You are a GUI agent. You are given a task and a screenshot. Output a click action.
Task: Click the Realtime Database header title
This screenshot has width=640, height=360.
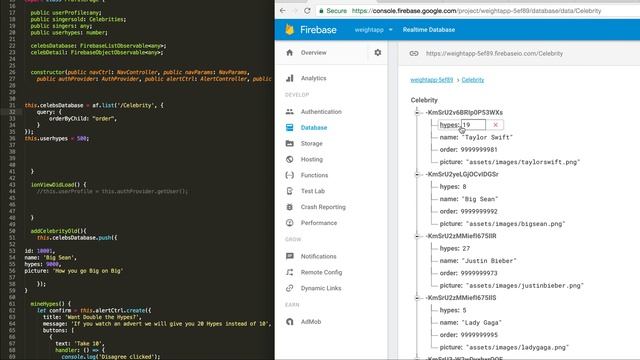tap(429, 30)
